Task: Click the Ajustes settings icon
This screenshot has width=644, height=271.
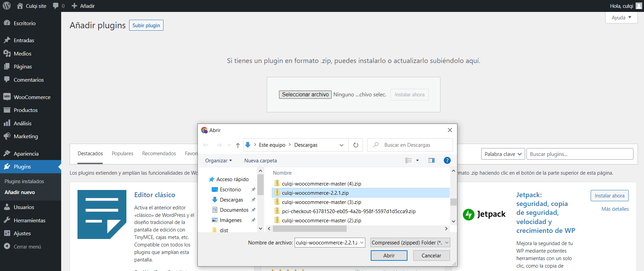Action: 7,233
